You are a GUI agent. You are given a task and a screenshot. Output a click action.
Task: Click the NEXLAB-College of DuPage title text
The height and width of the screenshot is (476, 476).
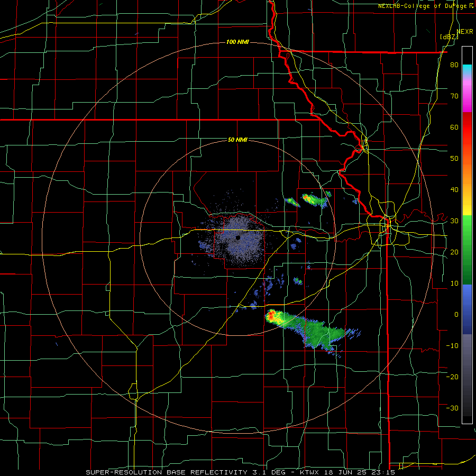click(x=424, y=6)
